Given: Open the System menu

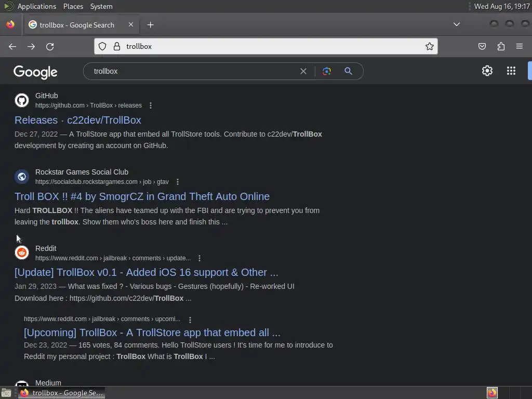Looking at the screenshot, I should click(101, 6).
